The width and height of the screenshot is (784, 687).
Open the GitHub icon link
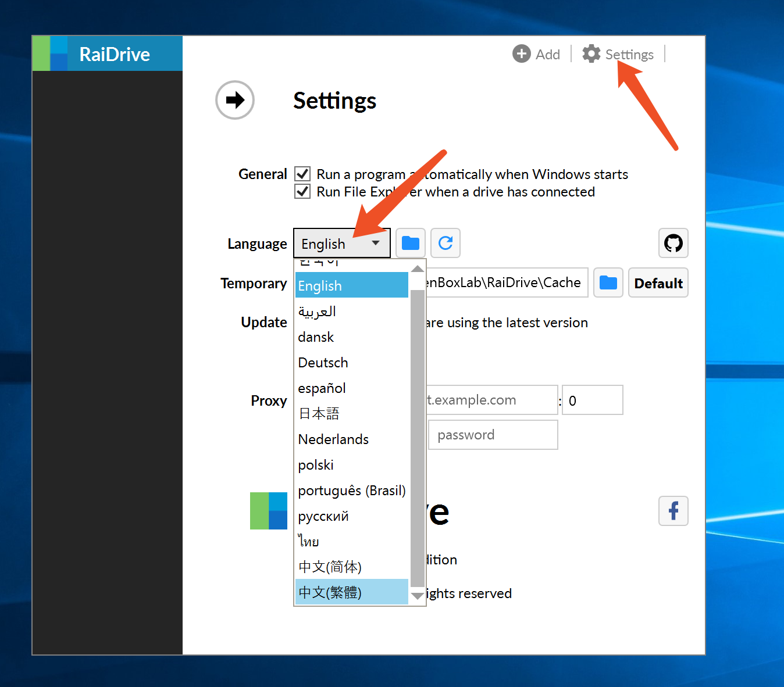pos(673,243)
